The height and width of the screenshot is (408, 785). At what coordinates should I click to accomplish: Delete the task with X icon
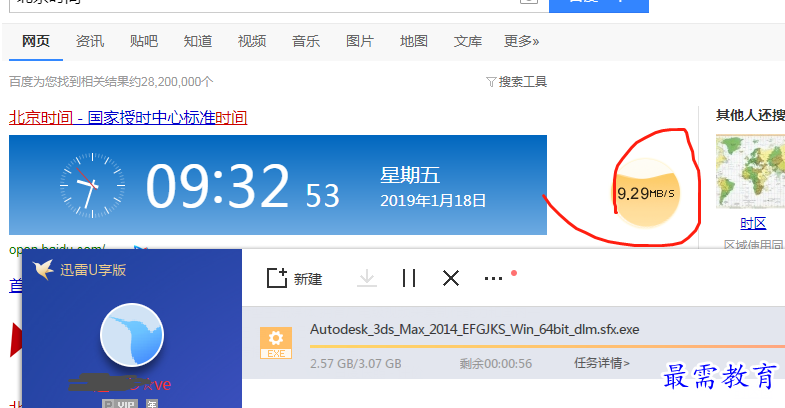point(451,278)
